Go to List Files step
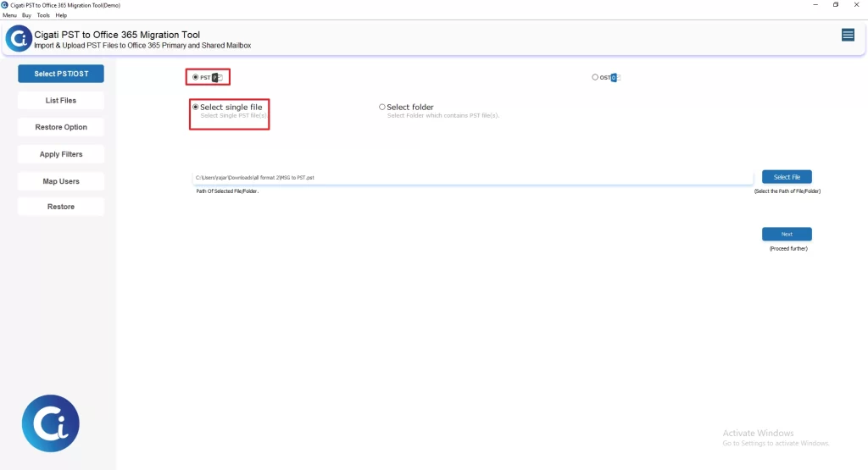868x470 pixels. pos(61,101)
